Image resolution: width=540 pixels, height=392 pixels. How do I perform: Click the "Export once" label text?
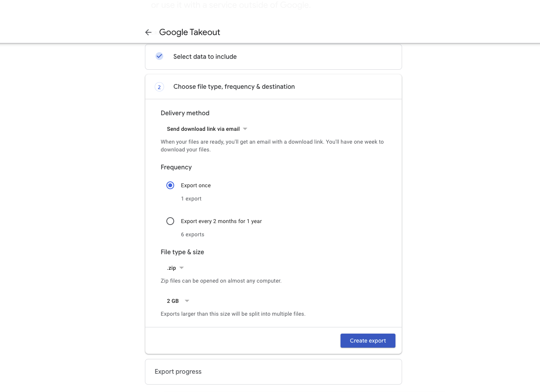(196, 186)
